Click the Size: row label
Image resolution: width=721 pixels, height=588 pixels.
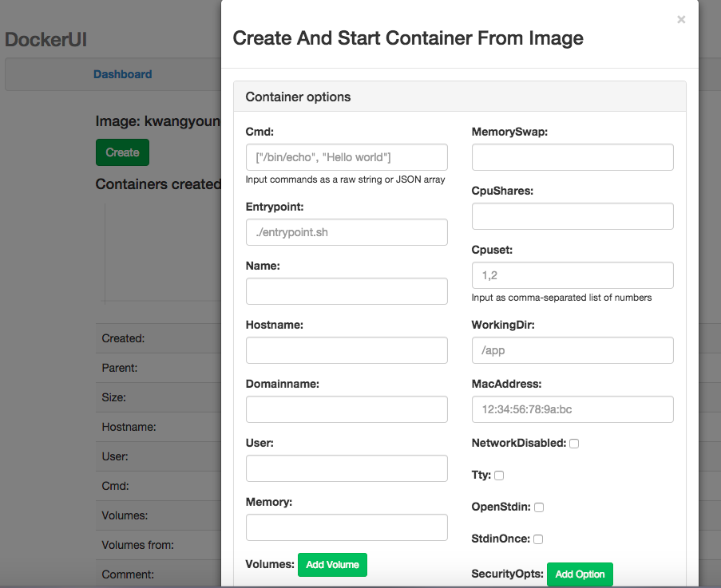[113, 397]
